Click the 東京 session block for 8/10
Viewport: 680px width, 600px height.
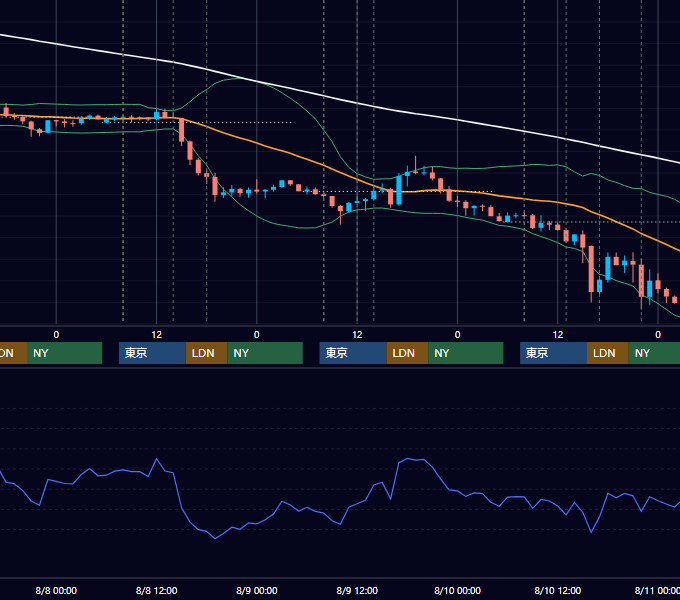tap(553, 353)
